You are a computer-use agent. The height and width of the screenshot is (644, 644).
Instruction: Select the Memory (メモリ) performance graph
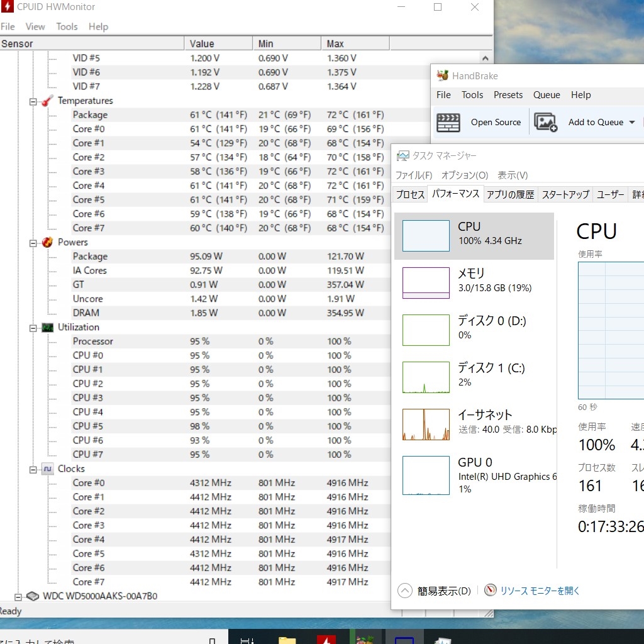[426, 282]
